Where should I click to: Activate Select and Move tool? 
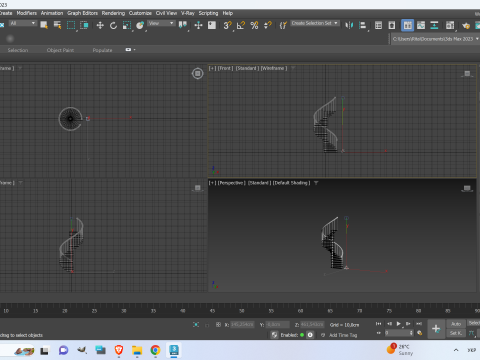[x=100, y=25]
